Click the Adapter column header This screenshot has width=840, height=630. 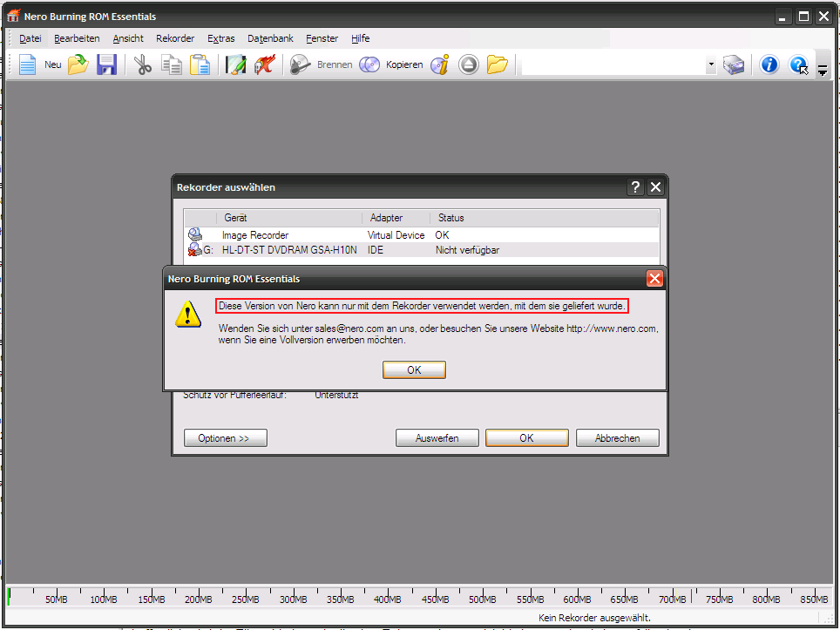pyautogui.click(x=396, y=218)
